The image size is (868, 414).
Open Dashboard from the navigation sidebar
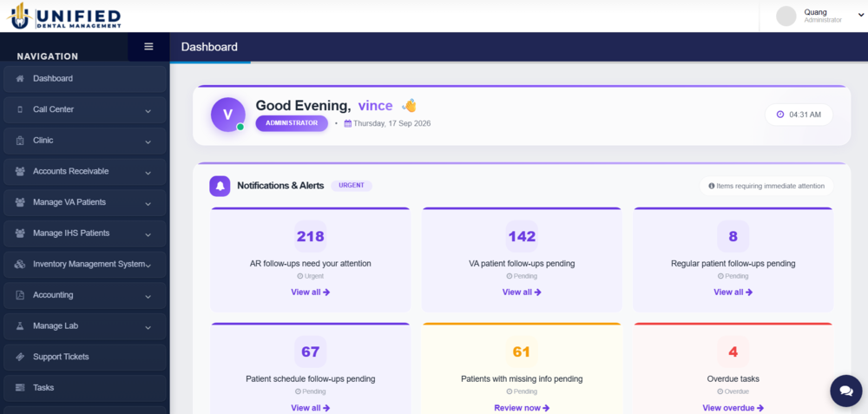click(x=85, y=79)
